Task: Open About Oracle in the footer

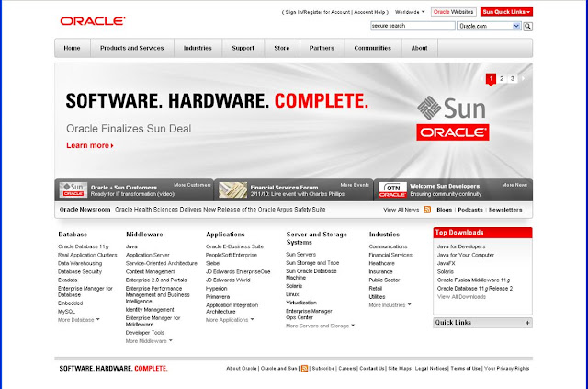Action: 242,369
